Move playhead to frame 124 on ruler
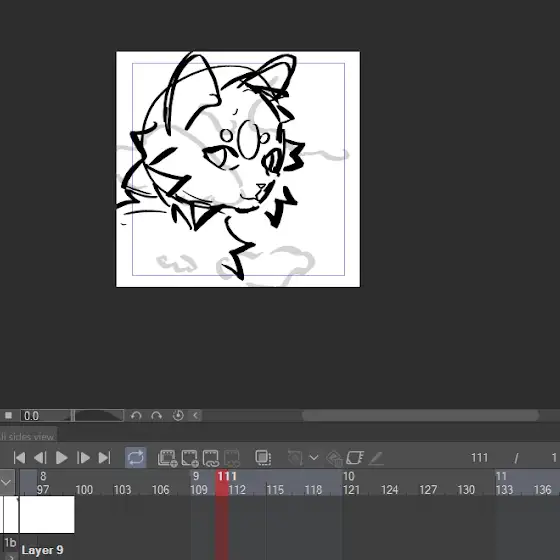 [x=390, y=489]
